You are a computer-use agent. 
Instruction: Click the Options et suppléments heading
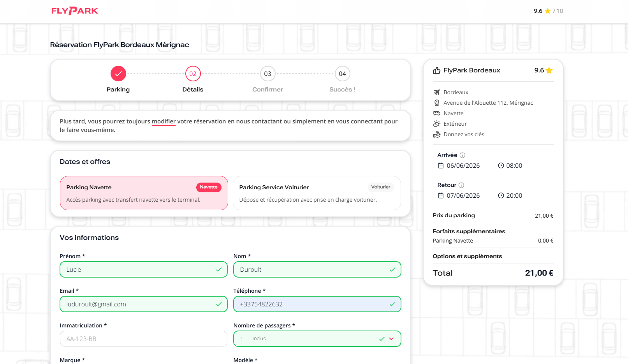click(x=467, y=256)
